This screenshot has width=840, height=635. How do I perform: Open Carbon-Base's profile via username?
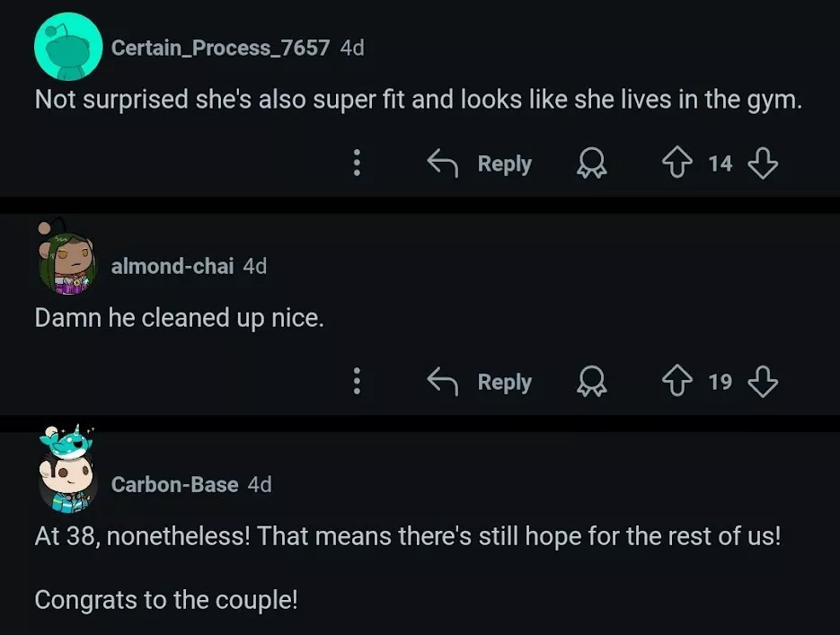click(x=174, y=485)
